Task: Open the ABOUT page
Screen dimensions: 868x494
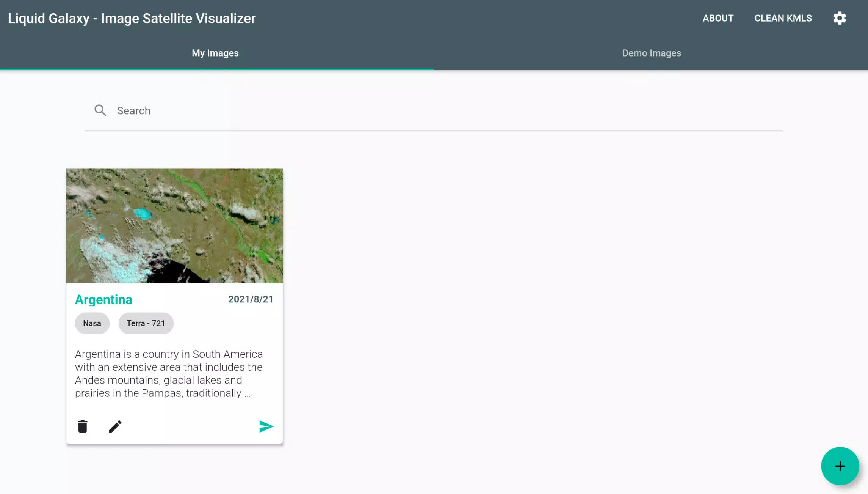Action: (718, 18)
